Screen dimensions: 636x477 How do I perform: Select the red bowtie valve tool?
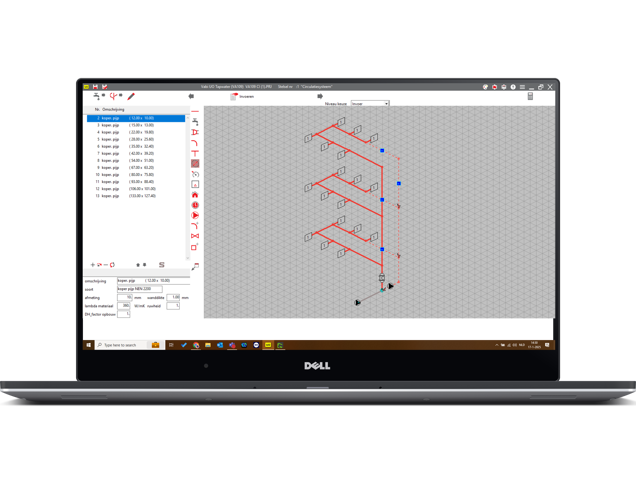coord(195,236)
